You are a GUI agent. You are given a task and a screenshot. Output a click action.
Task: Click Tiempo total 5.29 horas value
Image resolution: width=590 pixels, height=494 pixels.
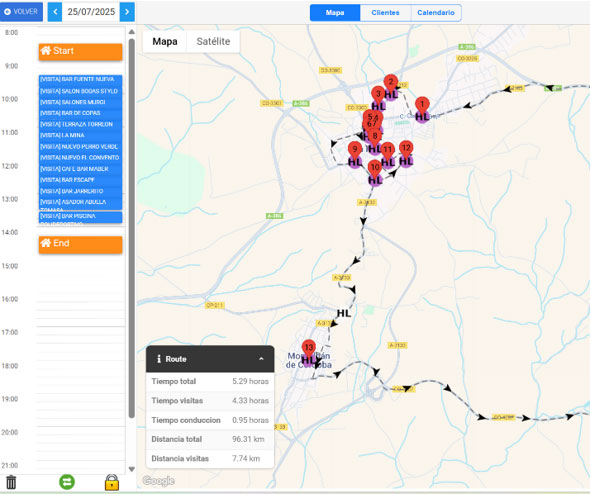click(x=250, y=382)
